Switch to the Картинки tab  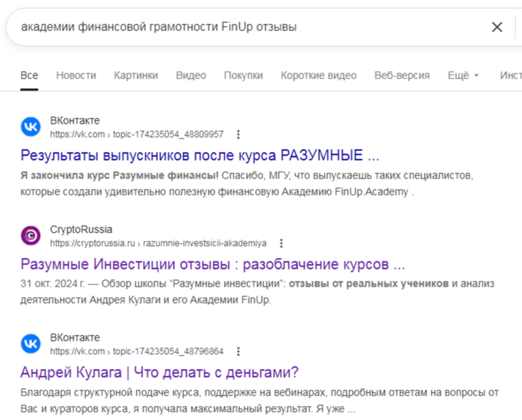point(136,76)
